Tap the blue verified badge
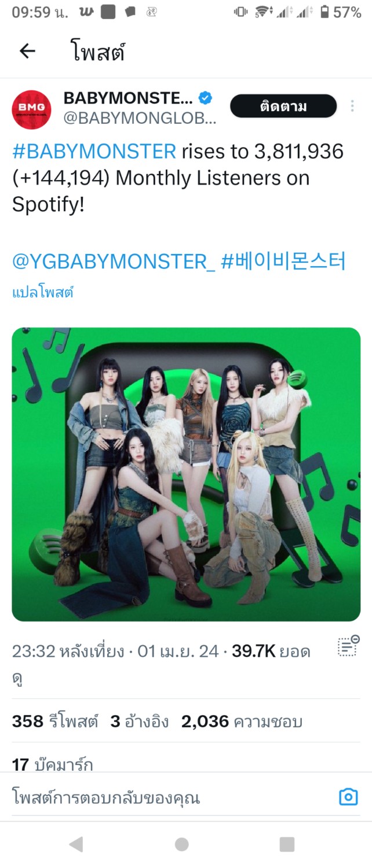Viewport: 372px width, 868px height. 206,97
